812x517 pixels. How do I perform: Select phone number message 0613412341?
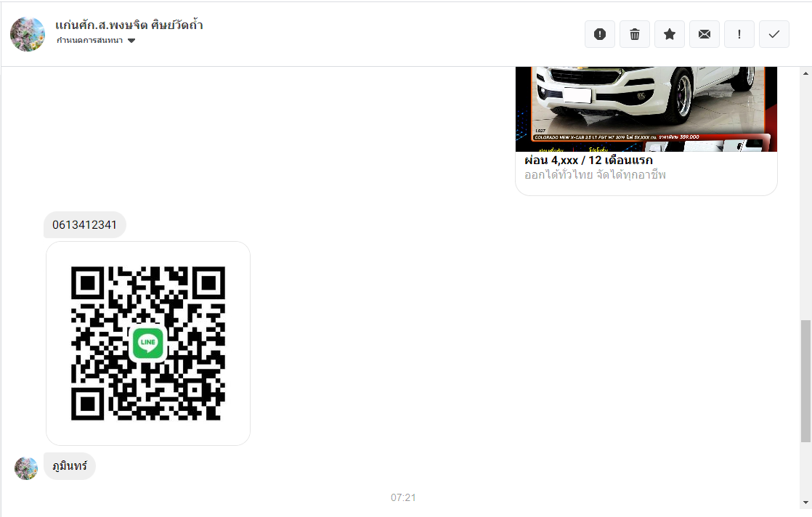[x=84, y=224]
